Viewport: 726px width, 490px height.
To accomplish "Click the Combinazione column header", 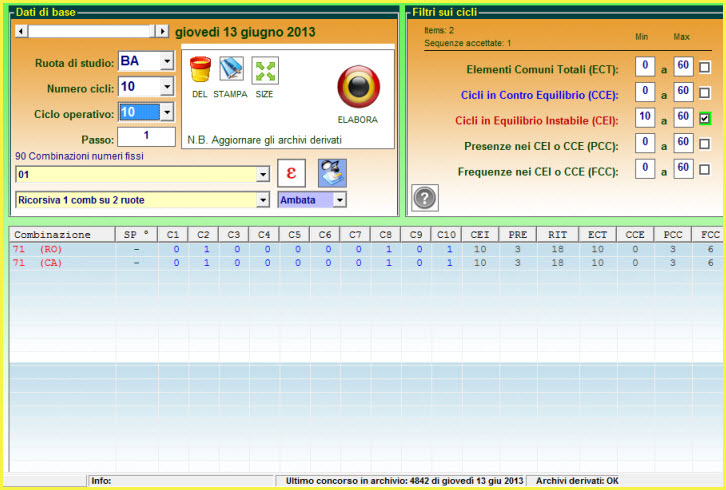I will (x=62, y=234).
